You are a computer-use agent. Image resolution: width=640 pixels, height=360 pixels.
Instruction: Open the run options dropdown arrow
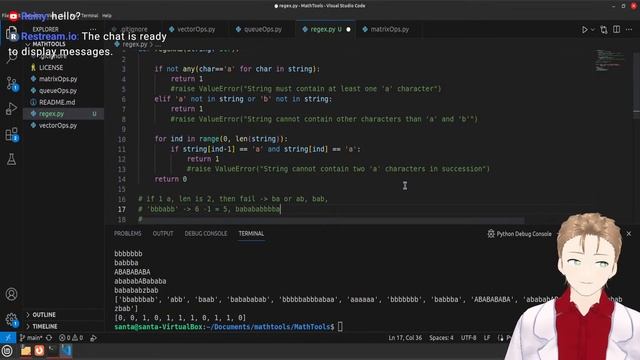pos(593,29)
